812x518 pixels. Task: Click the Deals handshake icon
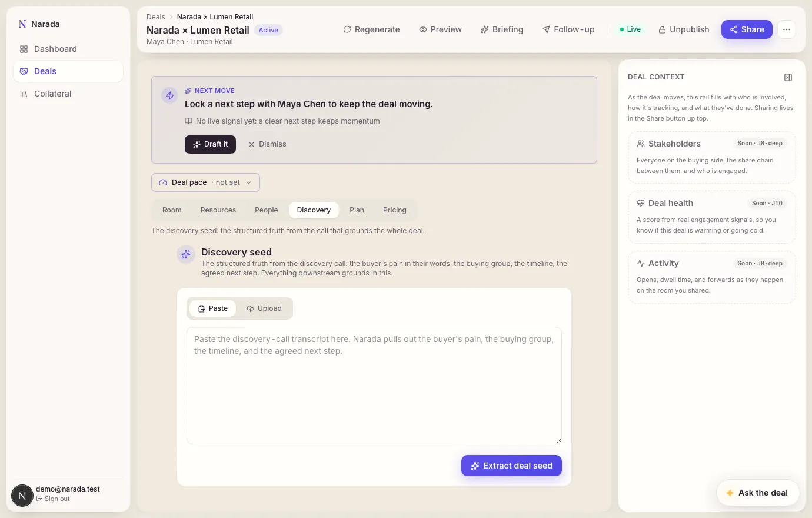coord(24,71)
